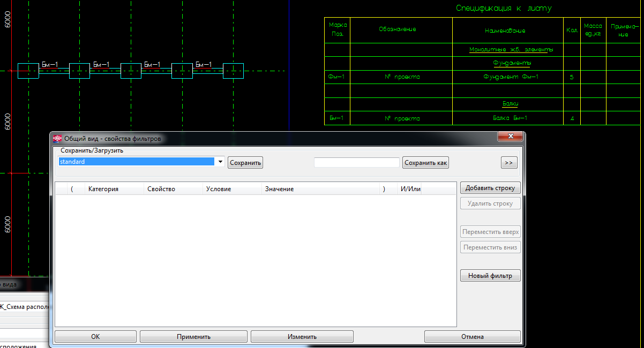Viewport: 644px width, 348px height.
Task: Select the leftmost cyan foundation square in drawing
Action: click(x=28, y=71)
